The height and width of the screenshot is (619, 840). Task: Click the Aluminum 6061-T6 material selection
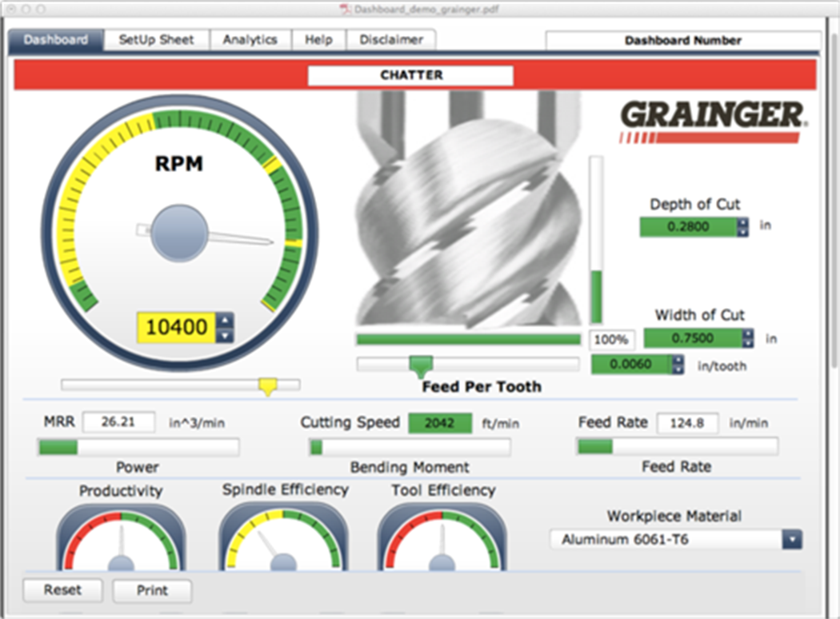coord(666,539)
